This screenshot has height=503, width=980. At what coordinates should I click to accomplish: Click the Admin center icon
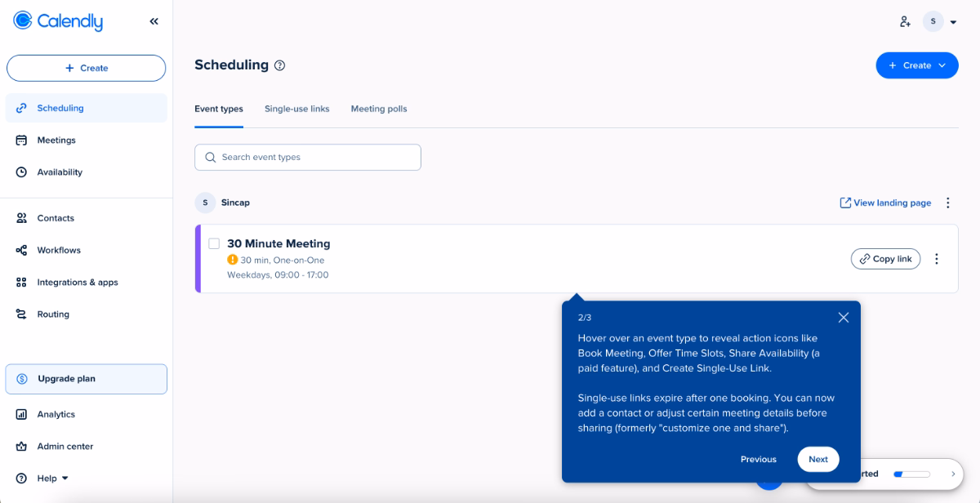point(20,446)
